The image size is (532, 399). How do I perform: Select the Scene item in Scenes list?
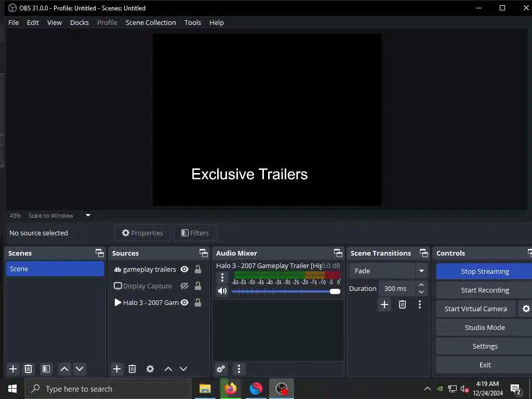(x=55, y=269)
